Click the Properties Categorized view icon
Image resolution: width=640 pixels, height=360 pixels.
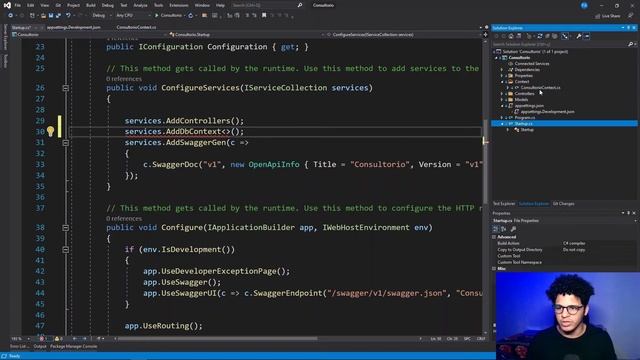496,229
